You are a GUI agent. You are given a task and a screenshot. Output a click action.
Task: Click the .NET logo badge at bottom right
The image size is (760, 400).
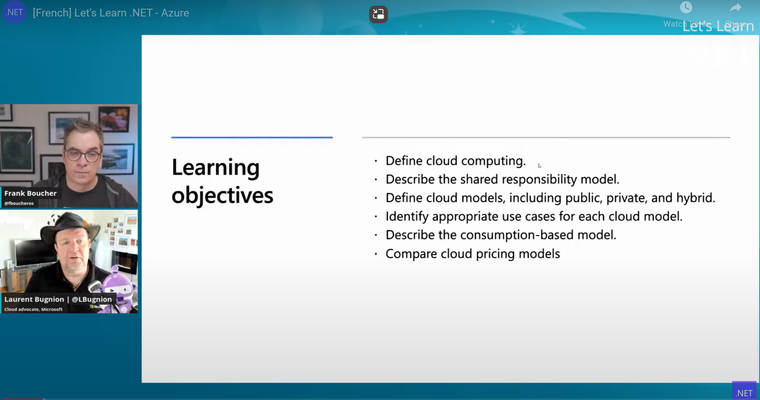tap(744, 392)
